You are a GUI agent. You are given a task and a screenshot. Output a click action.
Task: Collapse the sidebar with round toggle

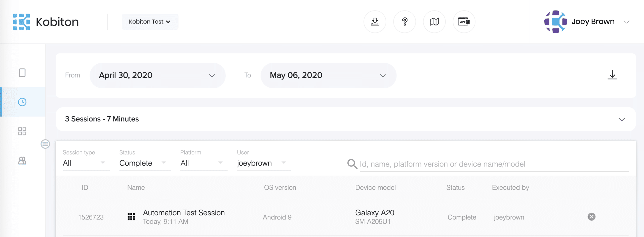click(45, 144)
